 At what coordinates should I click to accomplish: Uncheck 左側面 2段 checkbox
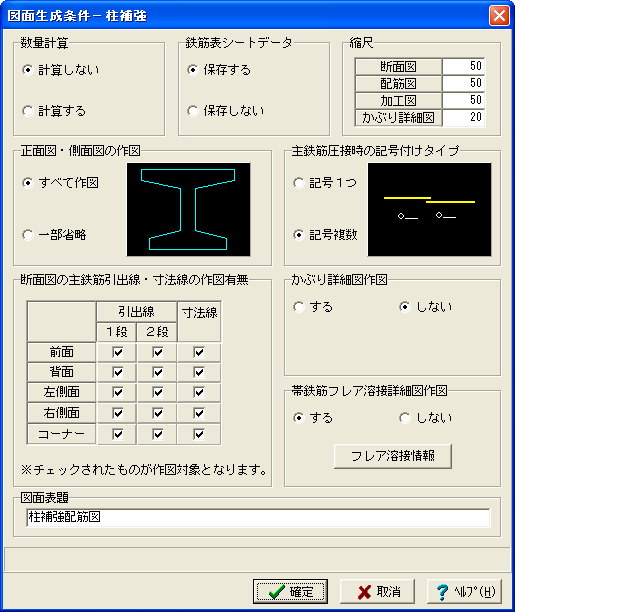(x=158, y=392)
